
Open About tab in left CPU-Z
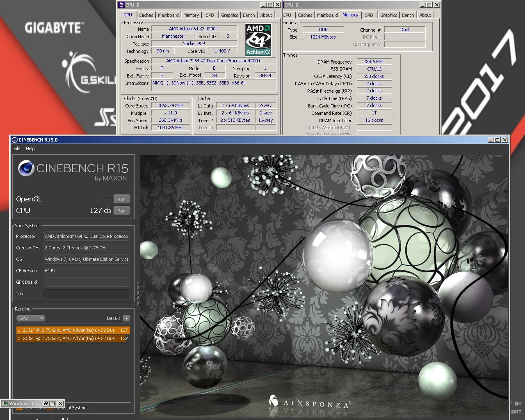(x=266, y=15)
